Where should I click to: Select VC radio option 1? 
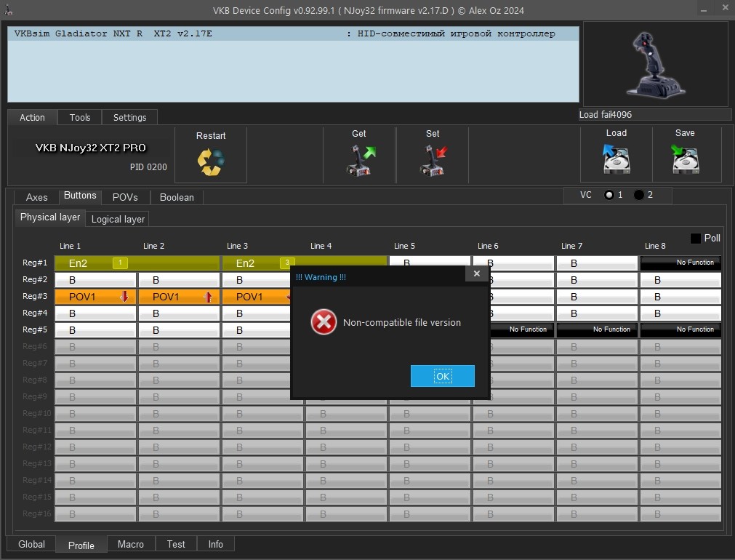609,195
